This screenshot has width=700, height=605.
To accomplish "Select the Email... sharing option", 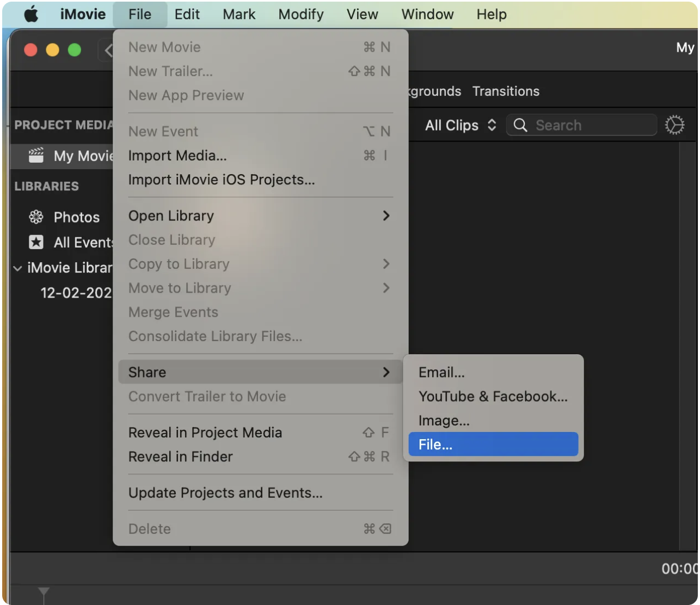I will (441, 372).
